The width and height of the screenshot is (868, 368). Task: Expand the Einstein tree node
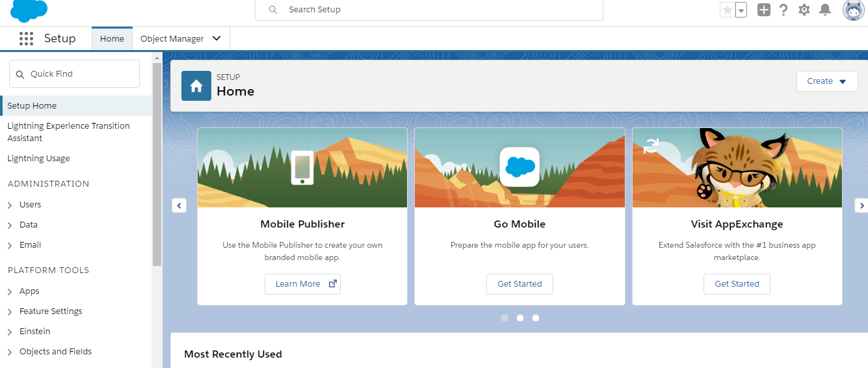coord(10,332)
